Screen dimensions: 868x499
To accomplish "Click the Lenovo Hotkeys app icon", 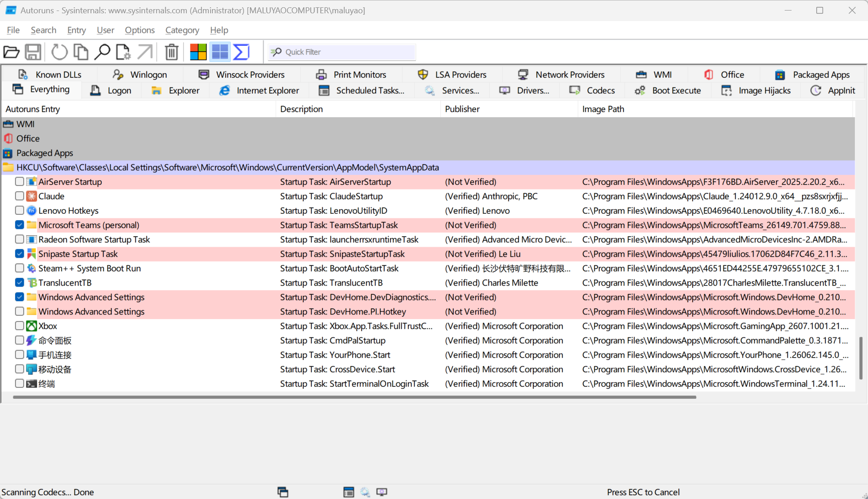I will click(x=32, y=211).
